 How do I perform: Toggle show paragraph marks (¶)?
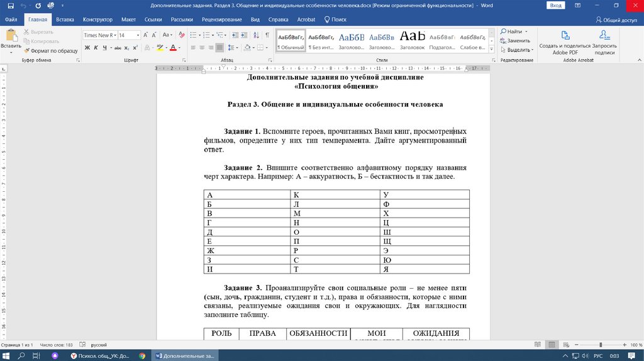(x=269, y=35)
